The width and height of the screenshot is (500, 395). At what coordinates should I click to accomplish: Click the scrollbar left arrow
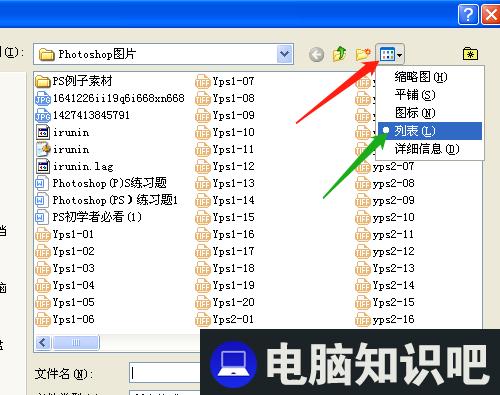(x=43, y=342)
